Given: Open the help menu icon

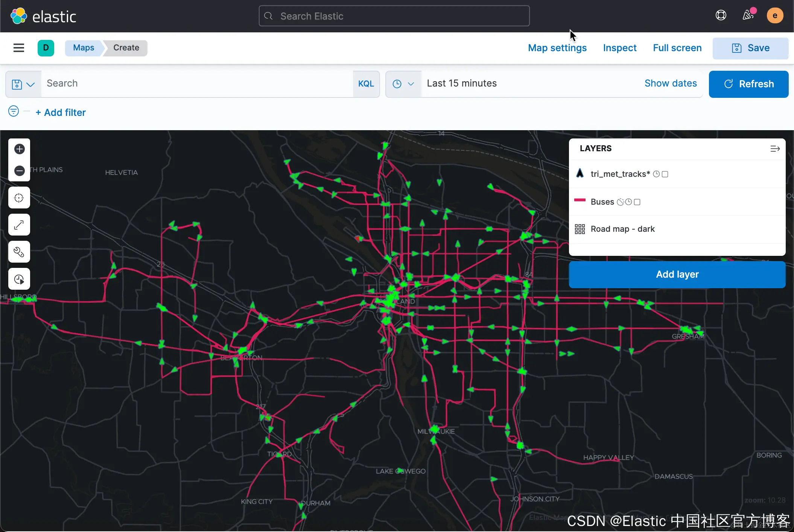Looking at the screenshot, I should 721,15.
